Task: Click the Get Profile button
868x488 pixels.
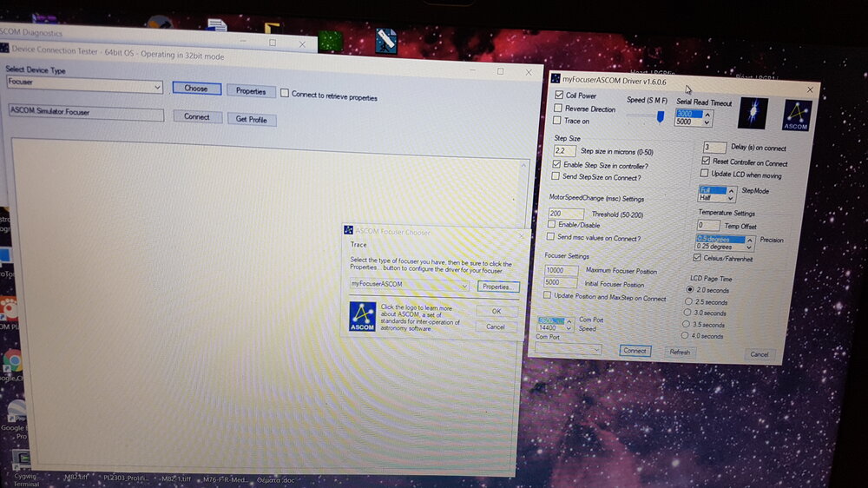Action: pos(252,119)
